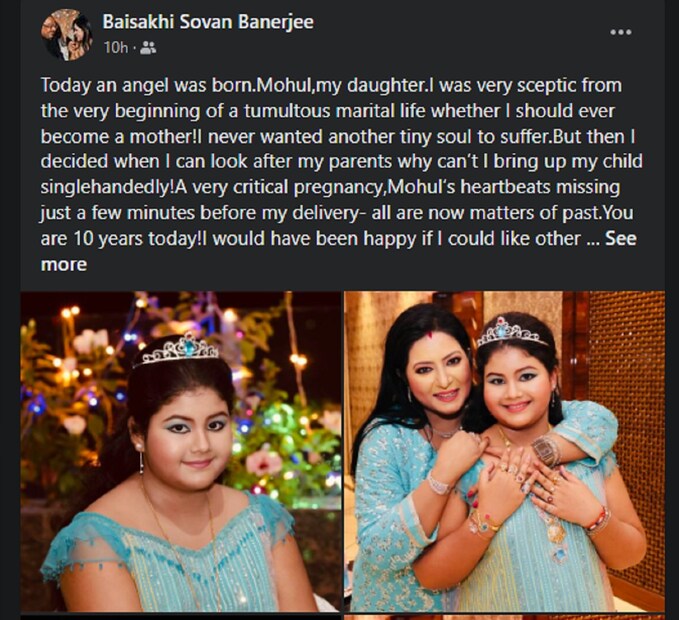Click the friends audience icon beside timestamp

pyautogui.click(x=149, y=48)
